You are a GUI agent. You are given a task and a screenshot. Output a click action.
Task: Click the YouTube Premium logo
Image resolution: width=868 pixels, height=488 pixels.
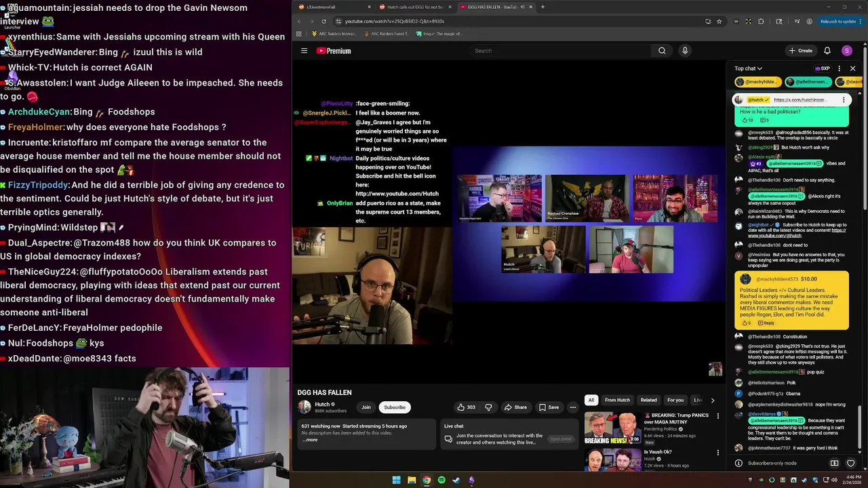tap(334, 51)
